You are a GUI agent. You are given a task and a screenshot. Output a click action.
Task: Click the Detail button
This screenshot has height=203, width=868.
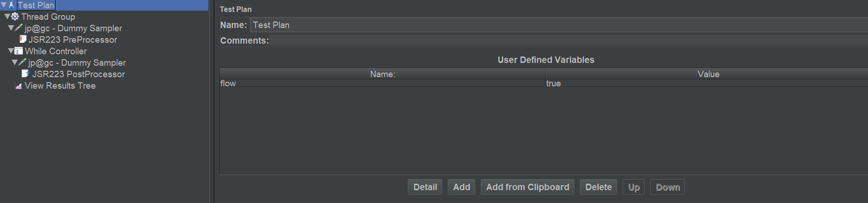425,187
